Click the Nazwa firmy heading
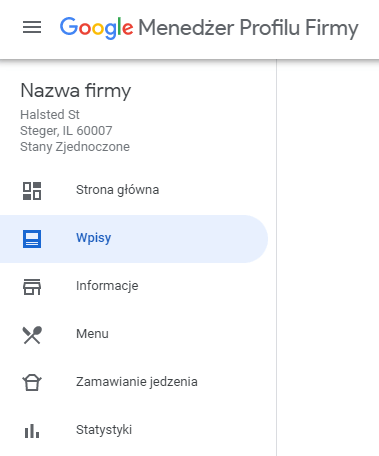Image resolution: width=379 pixels, height=456 pixels. pyautogui.click(x=76, y=91)
